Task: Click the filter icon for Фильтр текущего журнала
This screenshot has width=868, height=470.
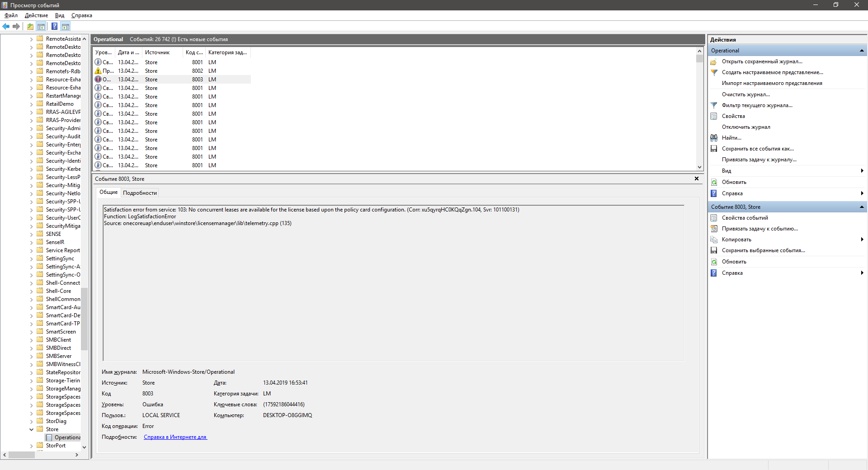Action: coord(714,105)
